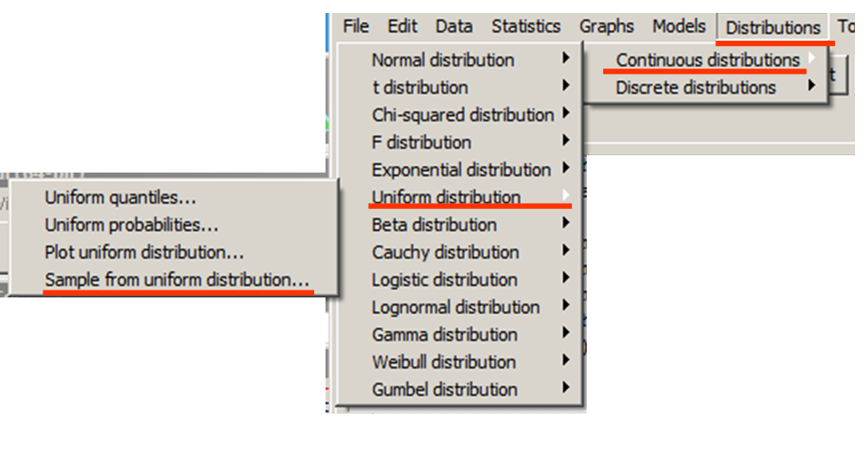Expand Normal distribution submenu

point(443,60)
